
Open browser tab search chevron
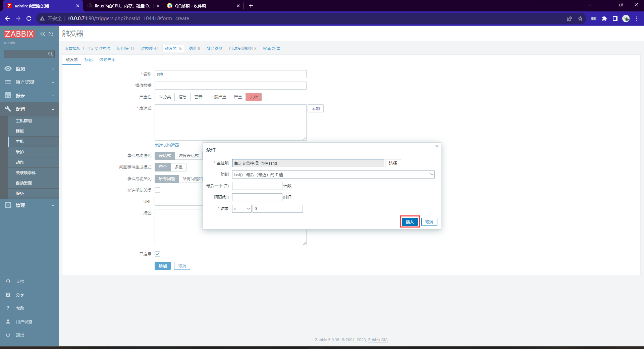pos(590,5)
